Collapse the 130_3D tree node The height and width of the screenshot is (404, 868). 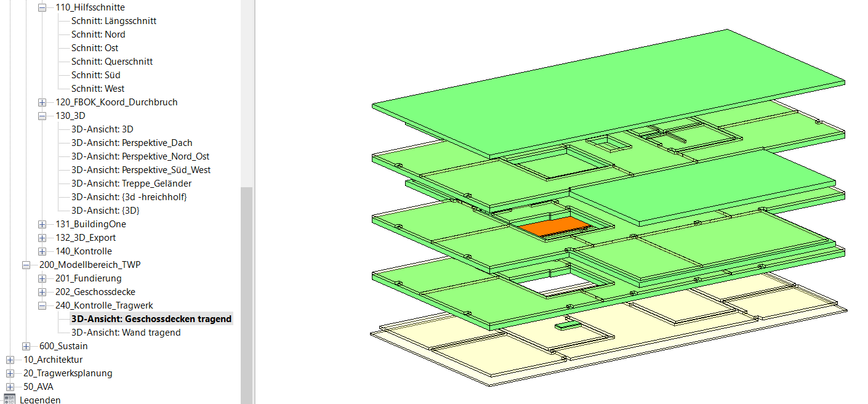point(42,116)
